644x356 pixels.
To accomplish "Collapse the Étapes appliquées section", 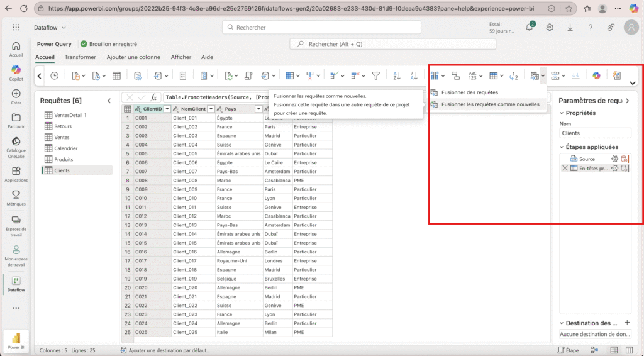I will click(562, 147).
